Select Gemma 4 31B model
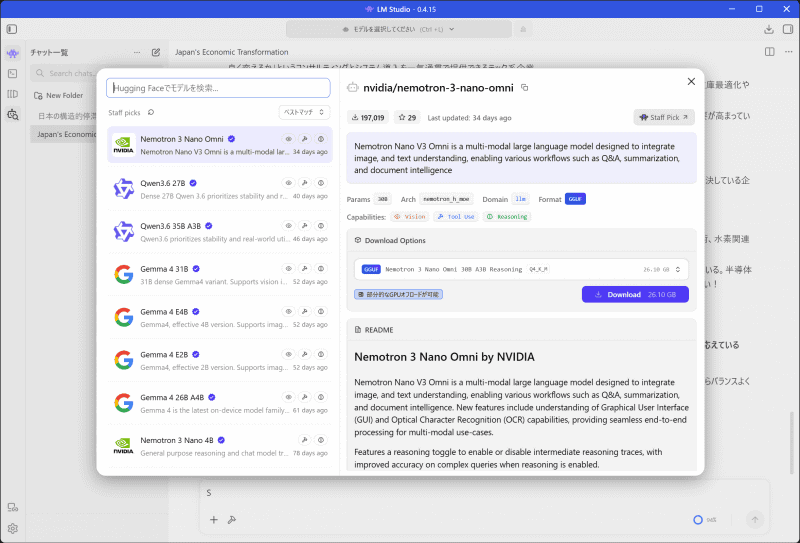Viewport: 800px width, 543px height. tap(219, 275)
